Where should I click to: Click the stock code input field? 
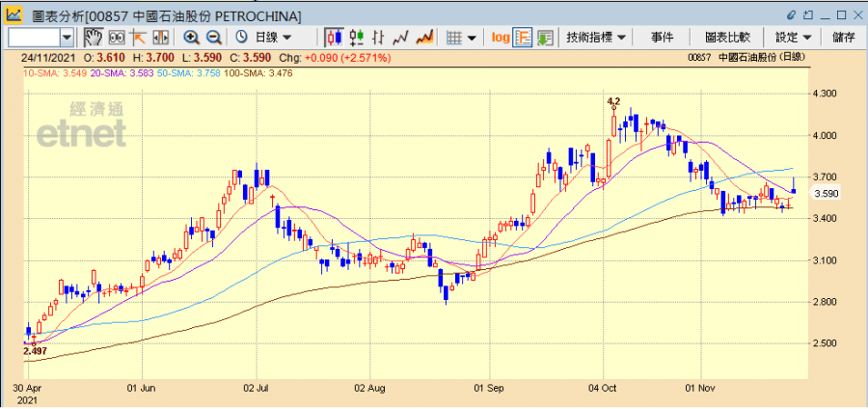[33, 37]
